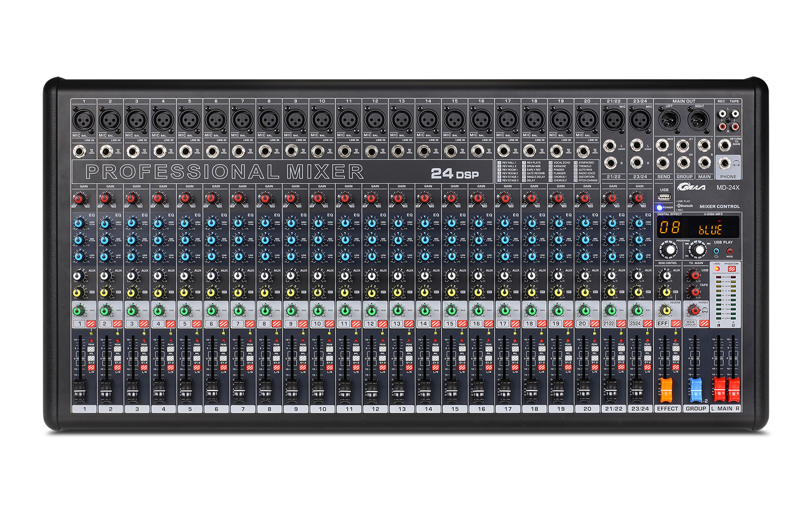Click the G1 group output jack
The width and height of the screenshot is (812, 508).
(x=683, y=145)
